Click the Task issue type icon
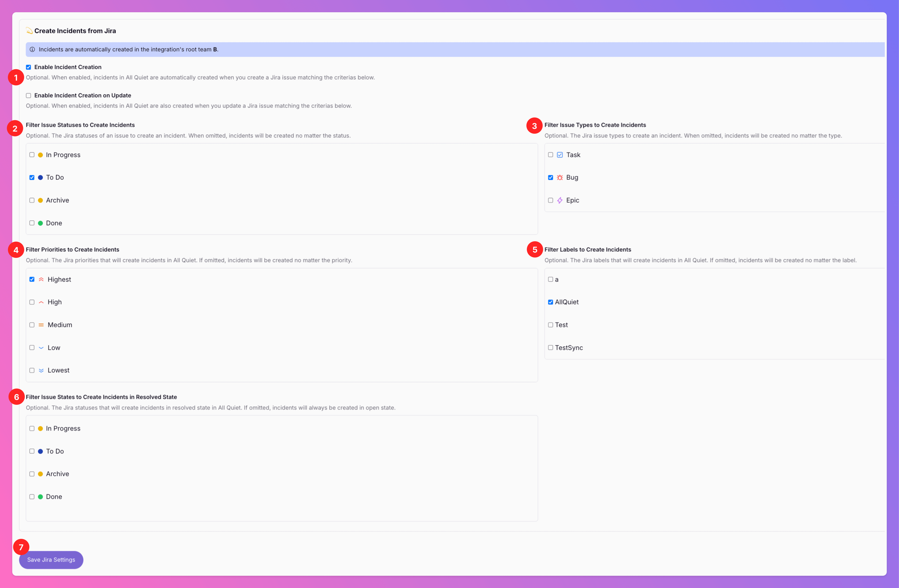899x588 pixels. [x=560, y=155]
